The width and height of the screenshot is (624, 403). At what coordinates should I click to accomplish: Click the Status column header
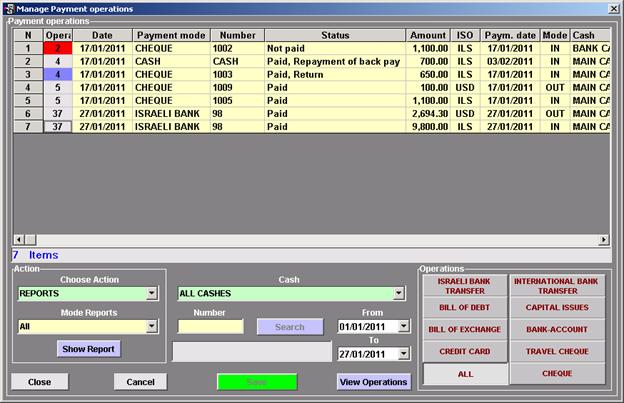(334, 35)
